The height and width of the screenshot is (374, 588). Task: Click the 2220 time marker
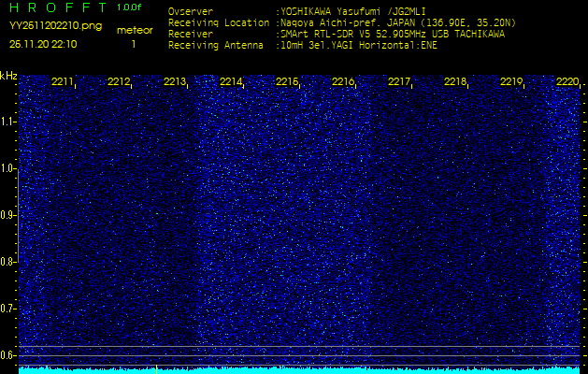pyautogui.click(x=567, y=81)
